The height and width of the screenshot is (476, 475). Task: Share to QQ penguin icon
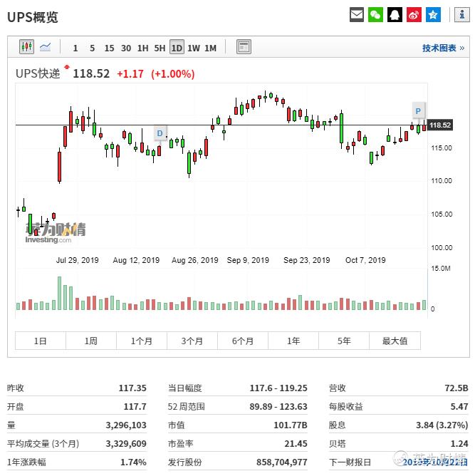(395, 15)
